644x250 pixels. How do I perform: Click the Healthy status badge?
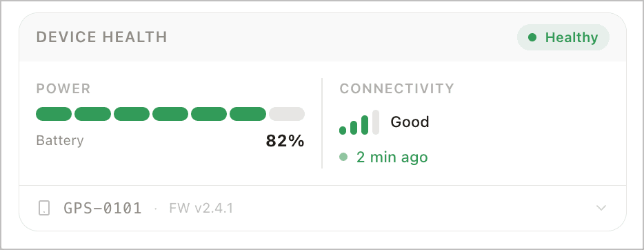pyautogui.click(x=563, y=37)
